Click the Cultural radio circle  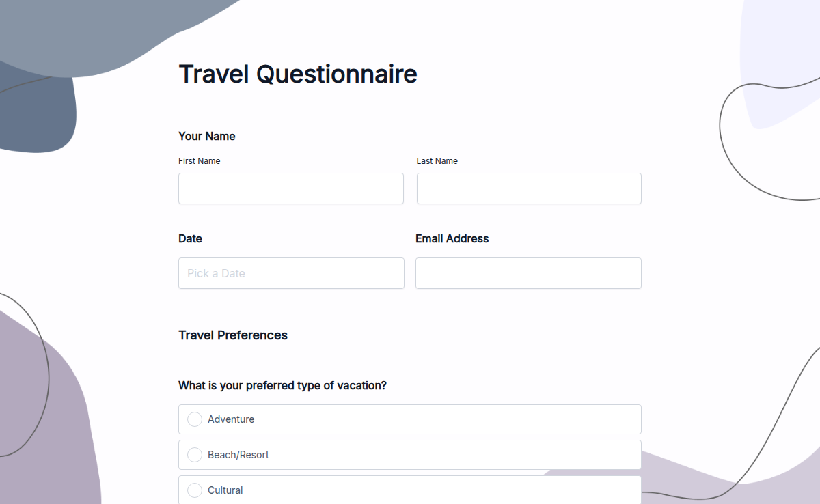(195, 490)
